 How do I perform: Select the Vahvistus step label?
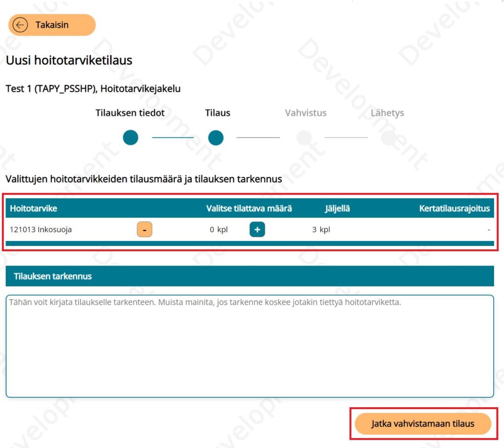(306, 113)
